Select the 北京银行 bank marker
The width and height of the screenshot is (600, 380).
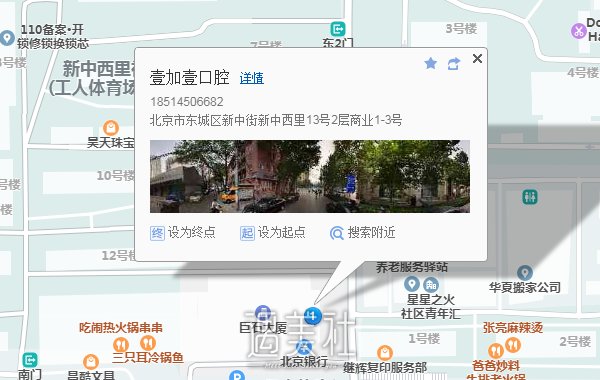(304, 347)
